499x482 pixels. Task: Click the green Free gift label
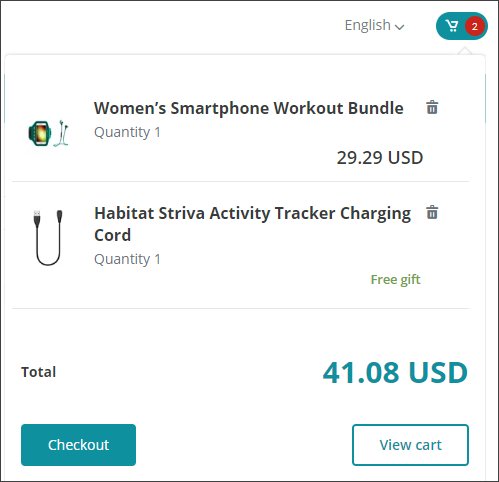[x=395, y=280]
